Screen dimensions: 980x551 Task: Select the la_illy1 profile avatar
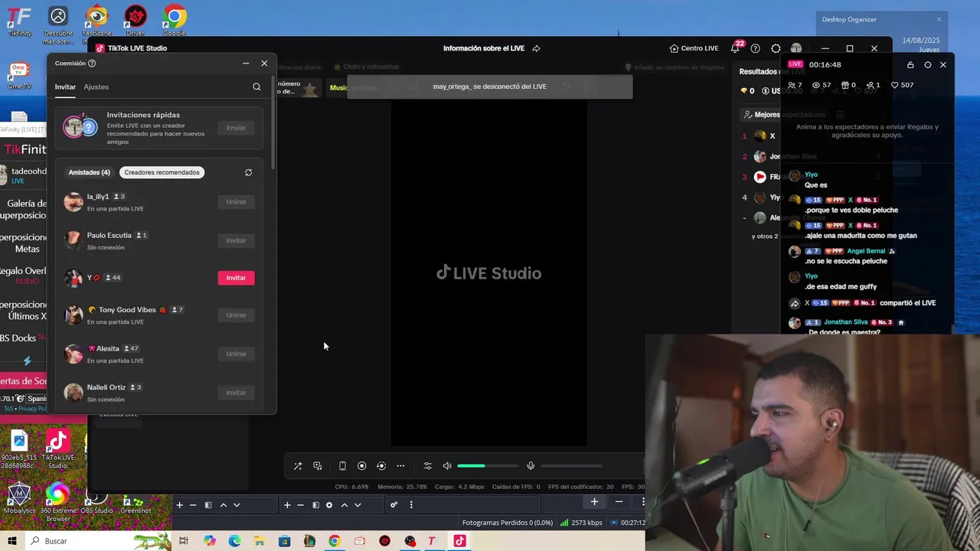pyautogui.click(x=73, y=202)
